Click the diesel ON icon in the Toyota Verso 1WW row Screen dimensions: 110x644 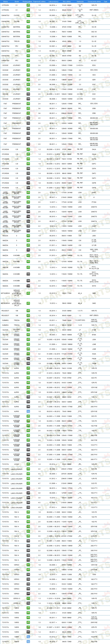(x=28, y=574)
